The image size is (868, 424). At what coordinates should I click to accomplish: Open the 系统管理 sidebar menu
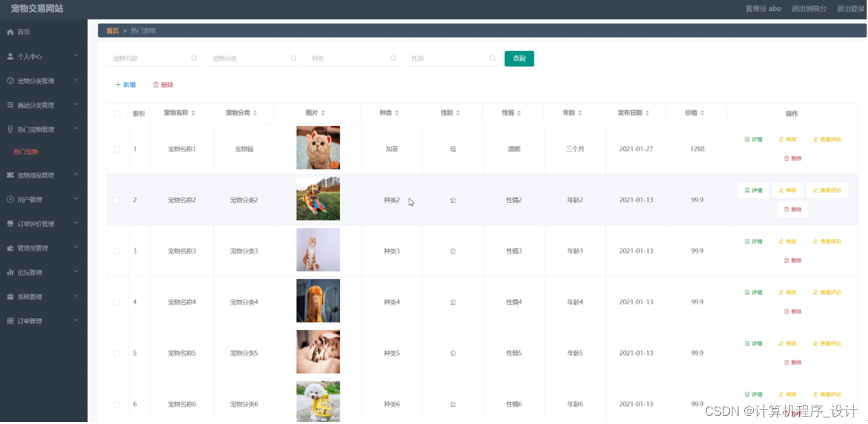[x=43, y=297]
